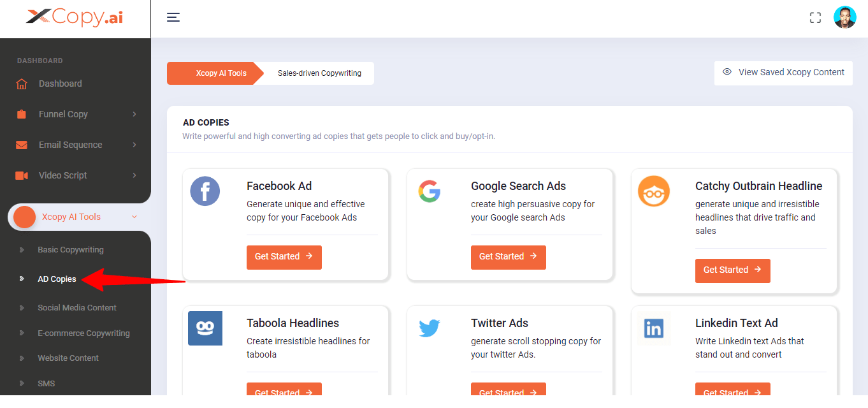This screenshot has height=408, width=868.
Task: Click the Outbrain headline icon
Action: pos(654,191)
